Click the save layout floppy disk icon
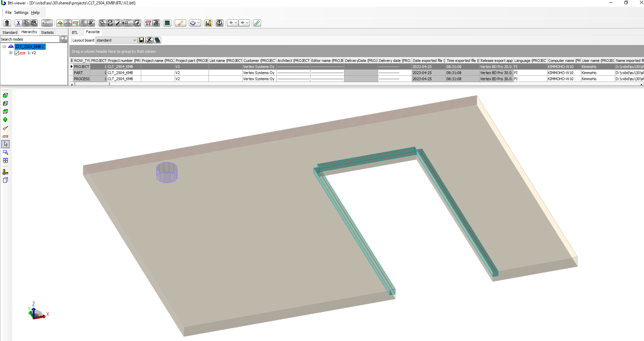Image resolution: width=644 pixels, height=341 pixels. (x=142, y=40)
